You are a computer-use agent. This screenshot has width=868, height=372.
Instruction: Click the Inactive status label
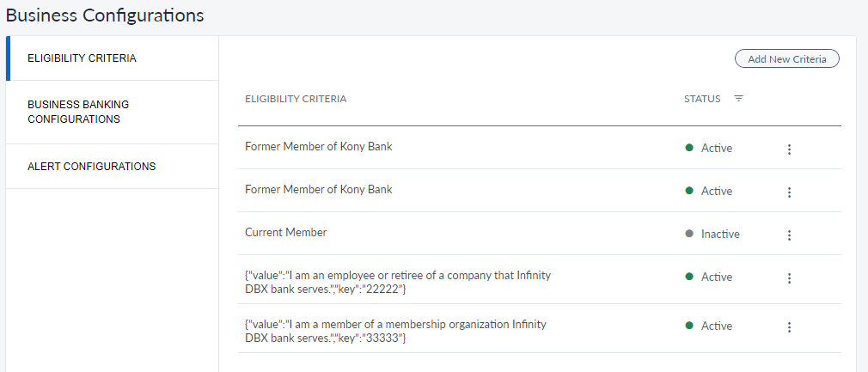coord(720,234)
